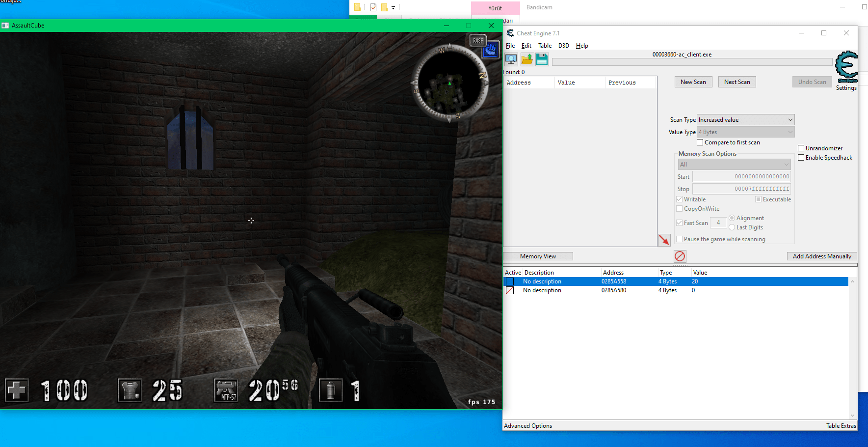Click the Value column header in results
Image resolution: width=868 pixels, height=447 pixels.
coord(580,83)
